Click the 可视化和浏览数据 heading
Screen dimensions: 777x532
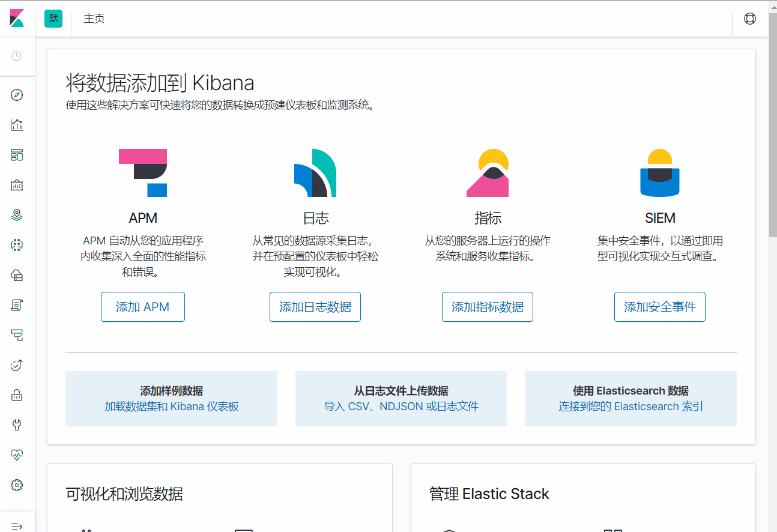tap(124, 494)
